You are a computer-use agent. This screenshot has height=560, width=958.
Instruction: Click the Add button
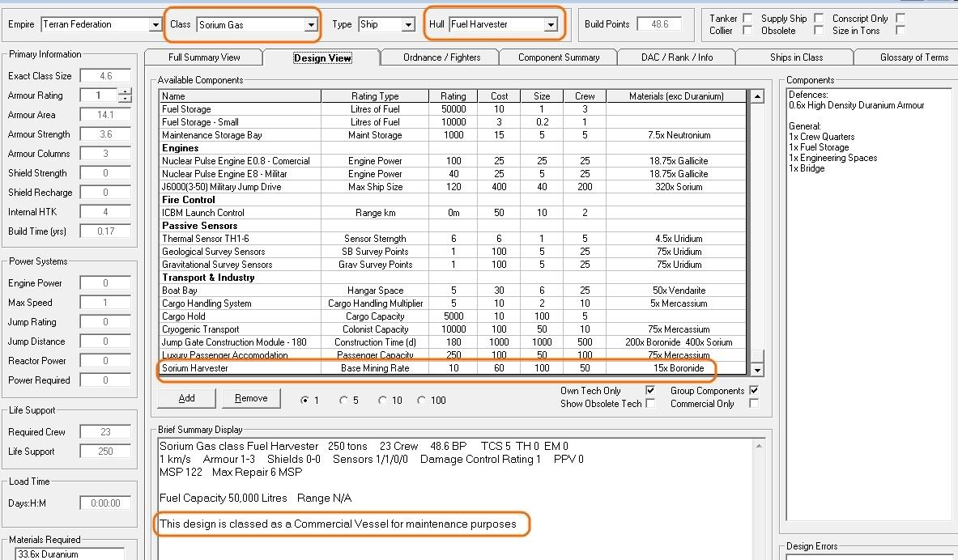186,398
